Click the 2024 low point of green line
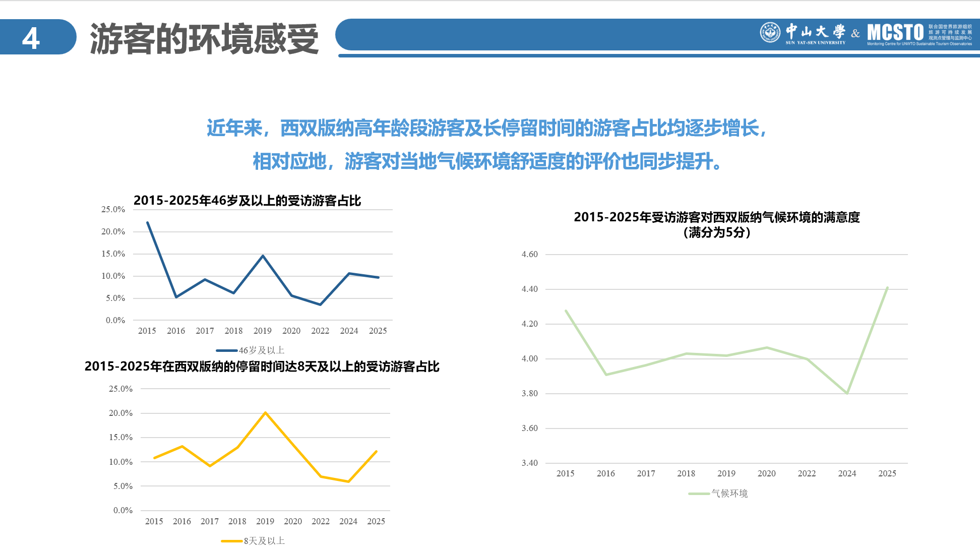 point(847,393)
